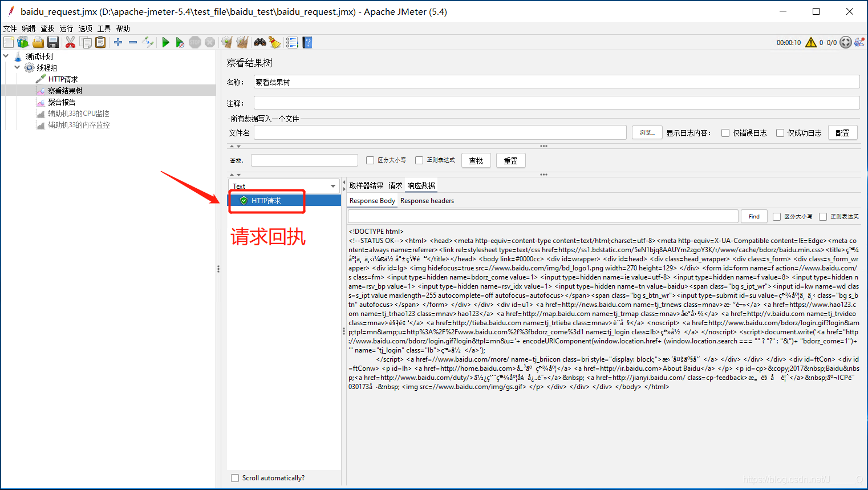Enable the 仅错误日志 checkbox
The height and width of the screenshot is (490, 868).
725,133
